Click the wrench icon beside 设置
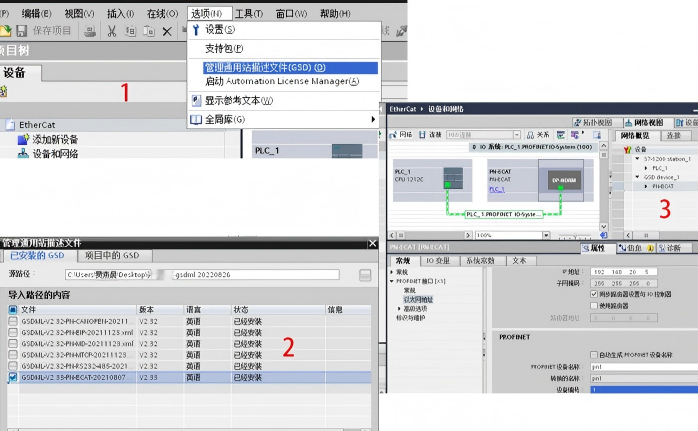The width and height of the screenshot is (698, 431). [x=195, y=30]
